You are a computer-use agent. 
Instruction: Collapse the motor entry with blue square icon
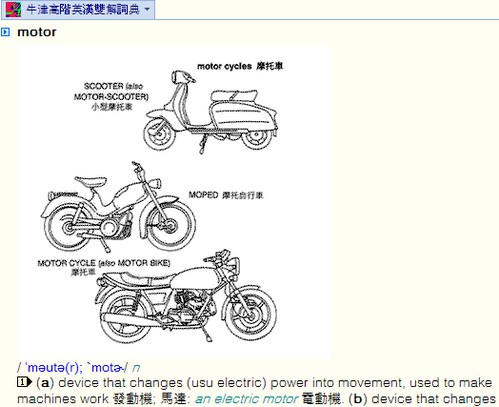pos(5,32)
